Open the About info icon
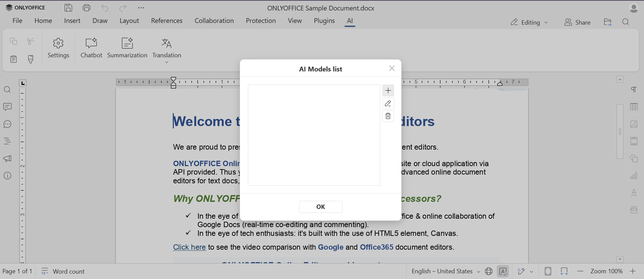Screen dimensions: 644x279 (7, 176)
